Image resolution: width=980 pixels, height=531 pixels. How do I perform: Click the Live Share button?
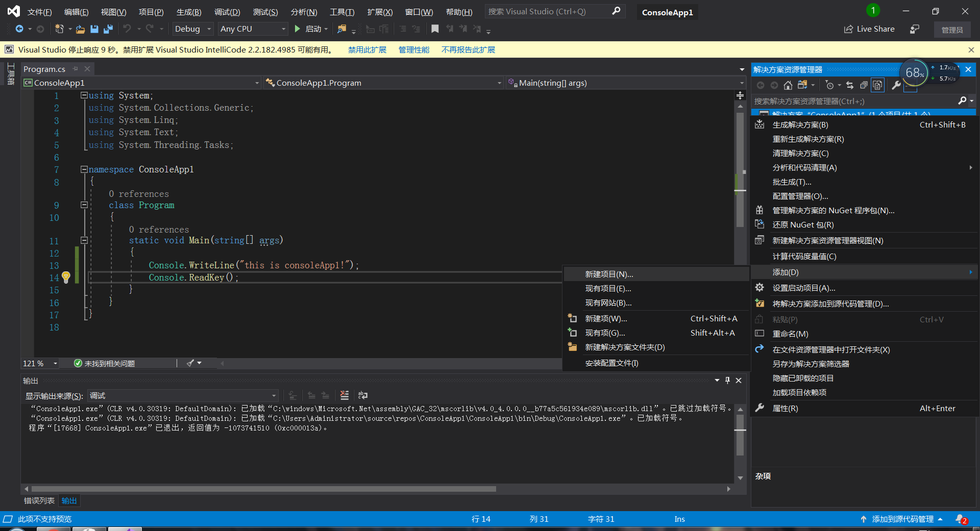pyautogui.click(x=869, y=29)
